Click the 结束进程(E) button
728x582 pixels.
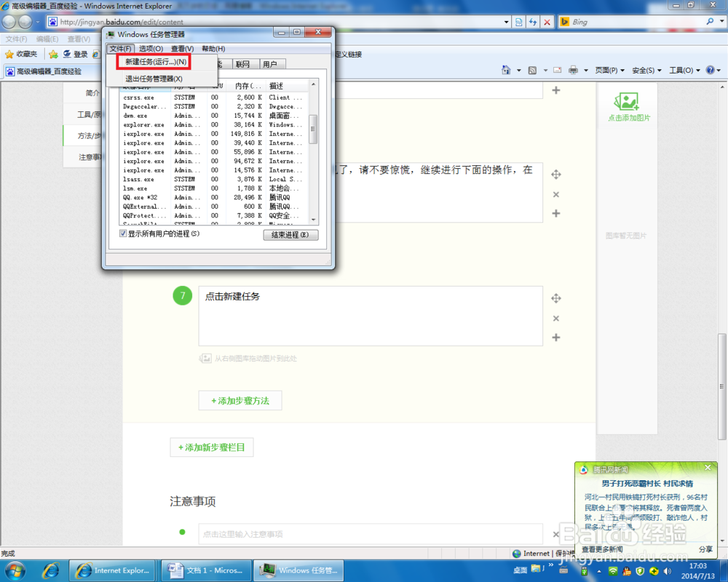[290, 235]
